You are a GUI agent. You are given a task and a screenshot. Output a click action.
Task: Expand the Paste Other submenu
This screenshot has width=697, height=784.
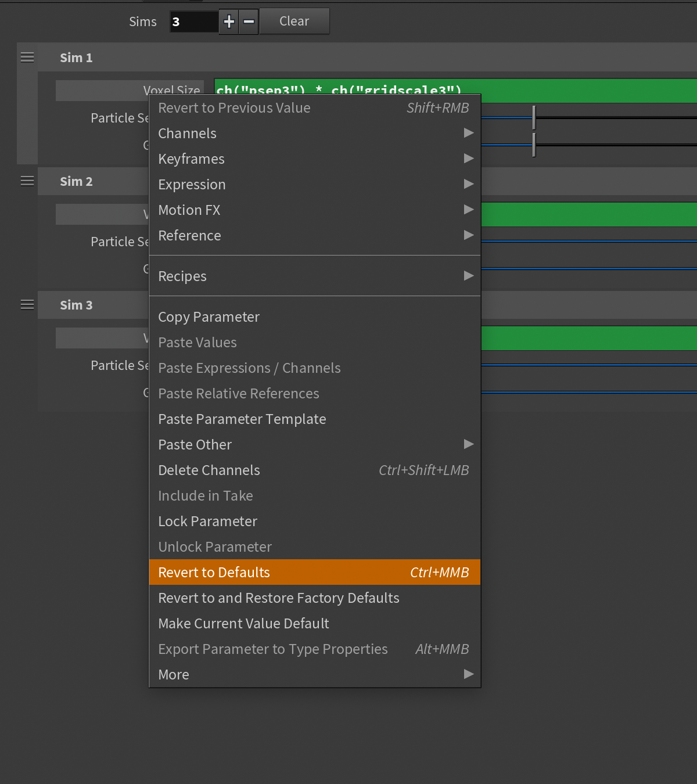click(x=314, y=445)
